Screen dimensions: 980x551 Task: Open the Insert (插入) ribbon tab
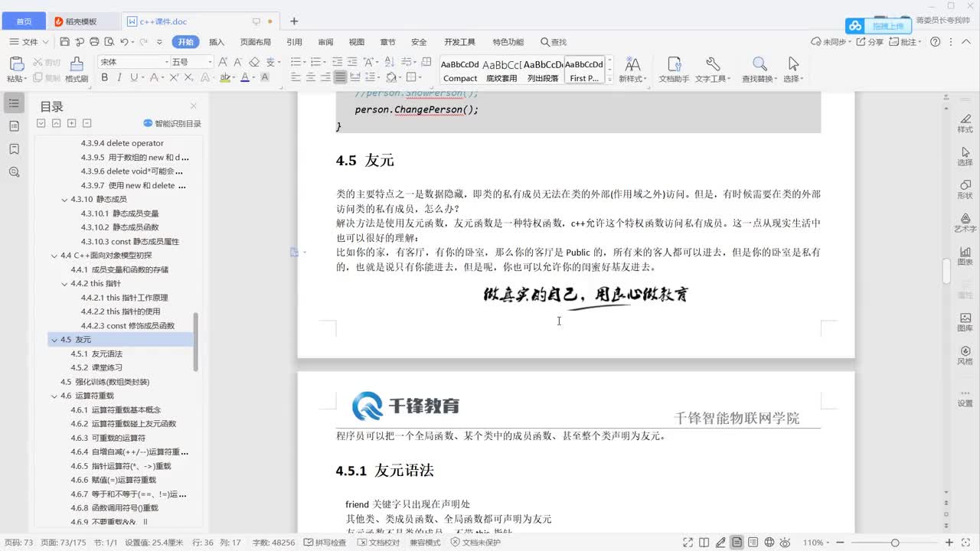coord(217,42)
